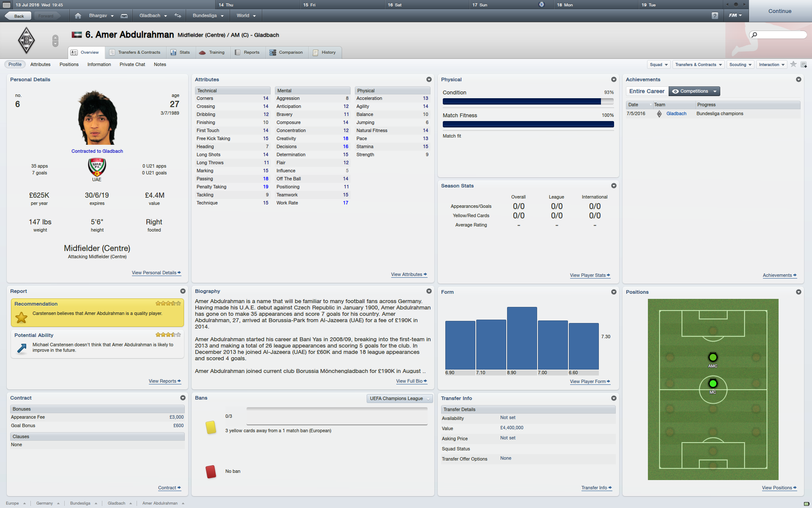Open the Form panel options circle

click(614, 292)
